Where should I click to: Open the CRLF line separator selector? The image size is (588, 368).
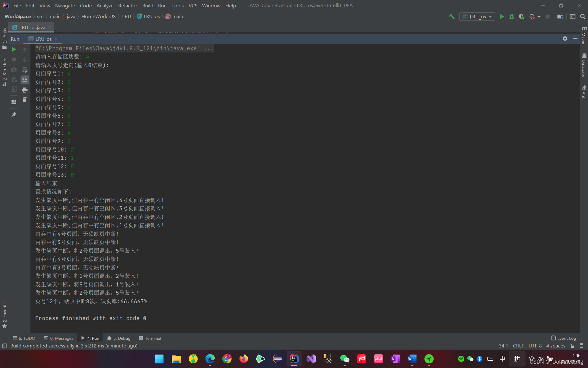(x=518, y=346)
